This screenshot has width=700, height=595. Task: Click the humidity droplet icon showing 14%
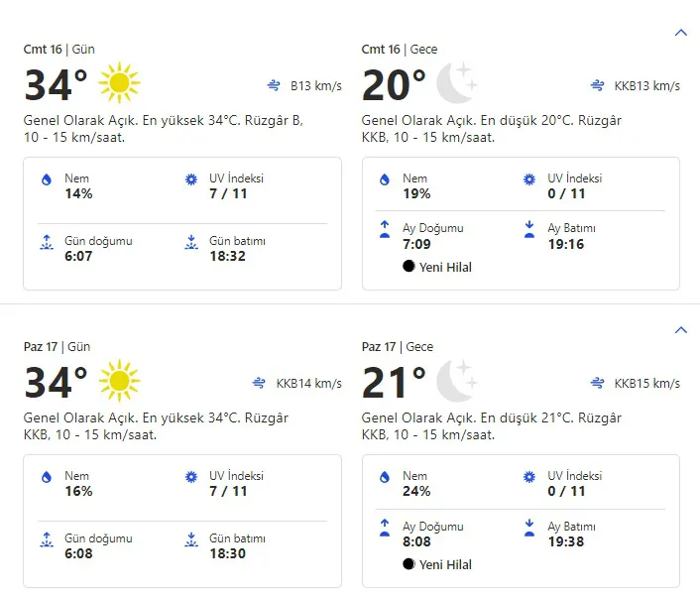[x=46, y=179]
